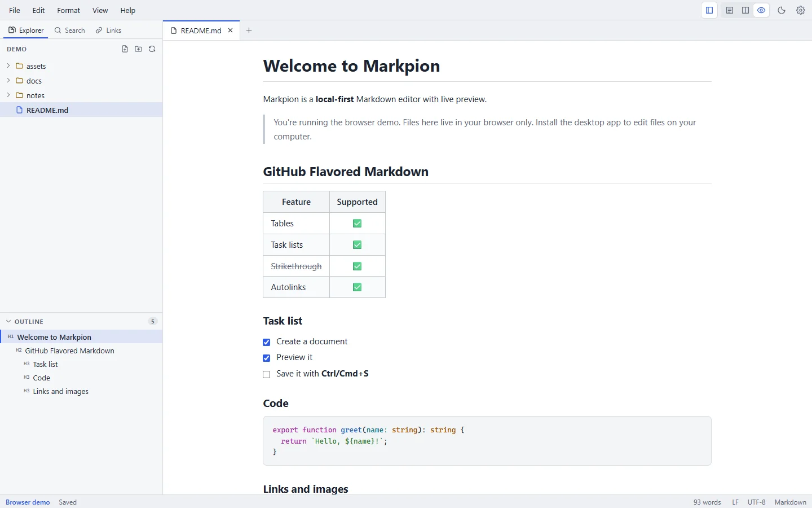Click the UTF-8 encoding indicator
This screenshot has height=508, width=812.
pos(757,502)
